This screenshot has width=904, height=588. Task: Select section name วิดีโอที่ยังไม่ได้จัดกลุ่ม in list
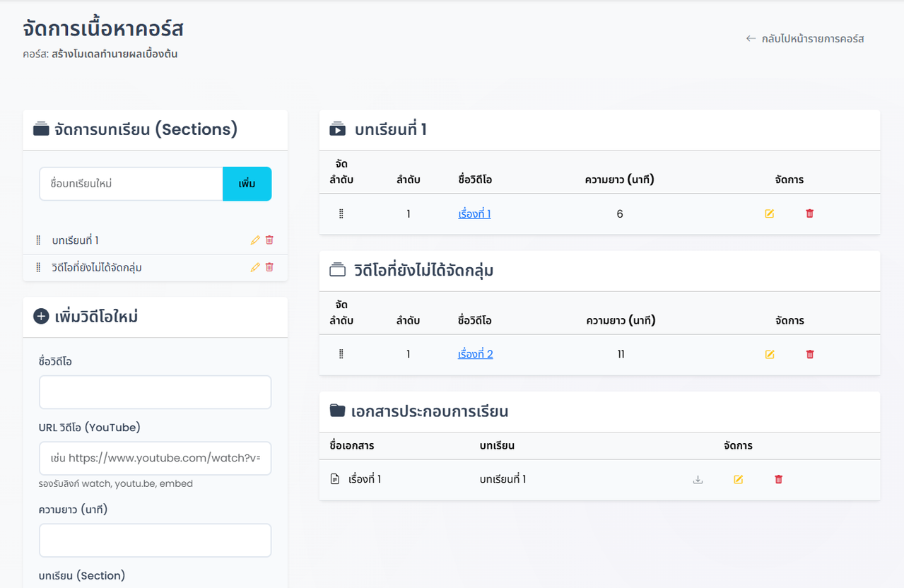tap(97, 267)
